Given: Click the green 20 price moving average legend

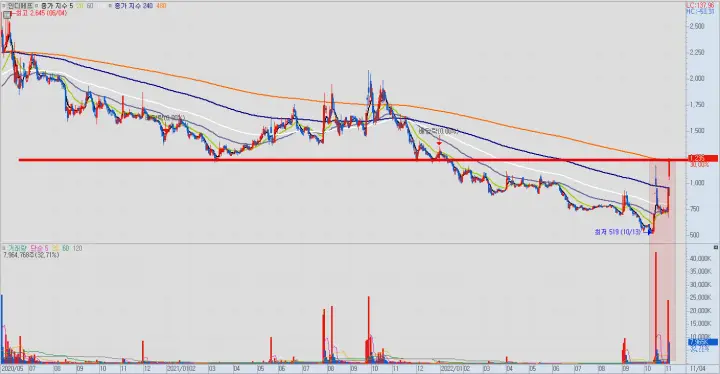Looking at the screenshot, I should click(x=80, y=6).
